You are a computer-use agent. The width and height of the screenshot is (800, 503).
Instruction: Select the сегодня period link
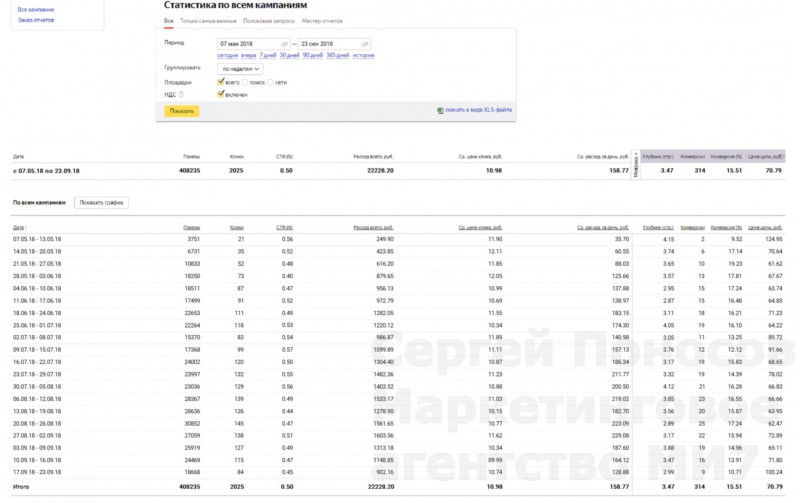pyautogui.click(x=227, y=55)
